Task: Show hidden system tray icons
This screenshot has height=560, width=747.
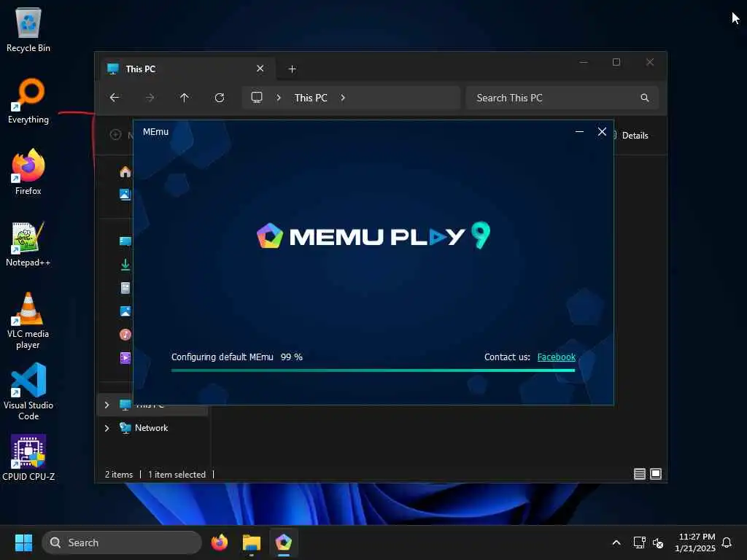Action: (x=616, y=542)
